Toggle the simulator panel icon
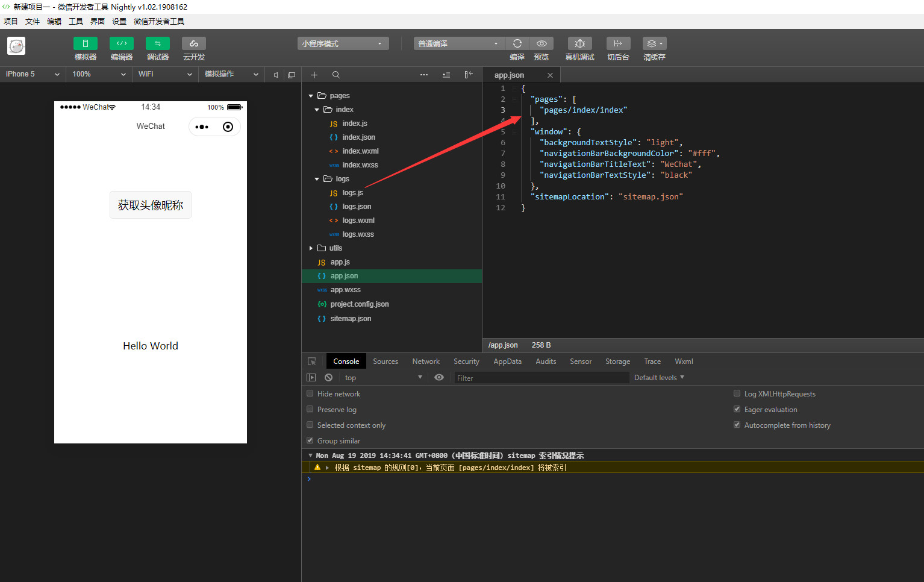The height and width of the screenshot is (582, 924). click(x=85, y=43)
